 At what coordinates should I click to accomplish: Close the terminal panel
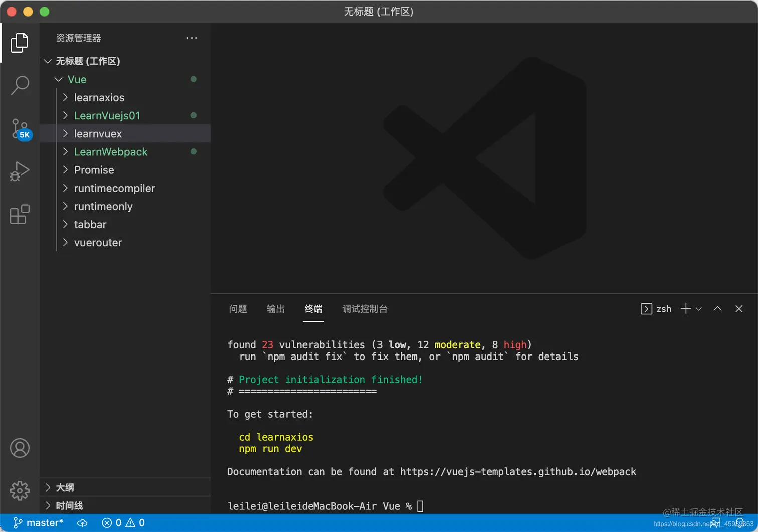tap(739, 309)
